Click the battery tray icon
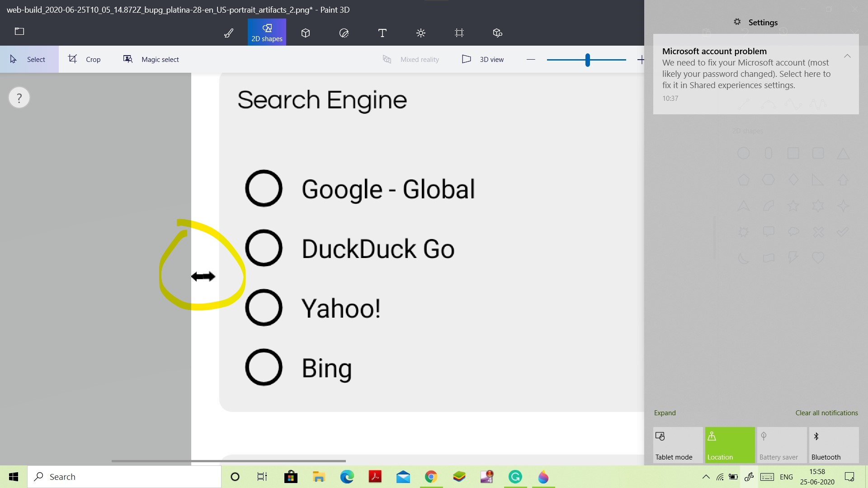This screenshot has height=488, width=868. (733, 477)
